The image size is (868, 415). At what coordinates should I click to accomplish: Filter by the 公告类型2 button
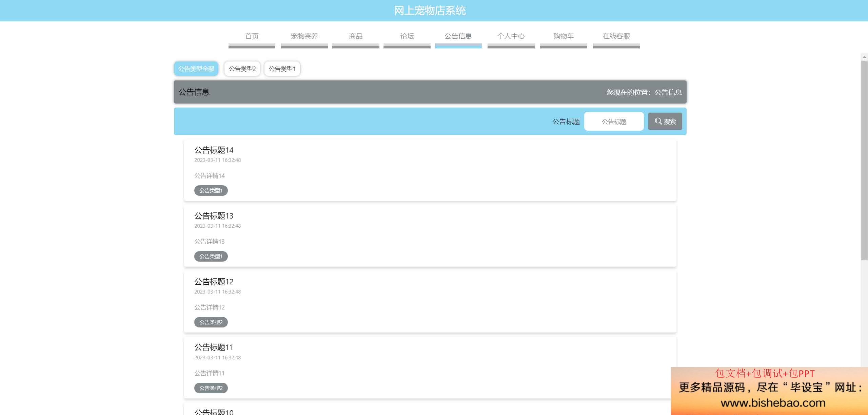click(242, 69)
